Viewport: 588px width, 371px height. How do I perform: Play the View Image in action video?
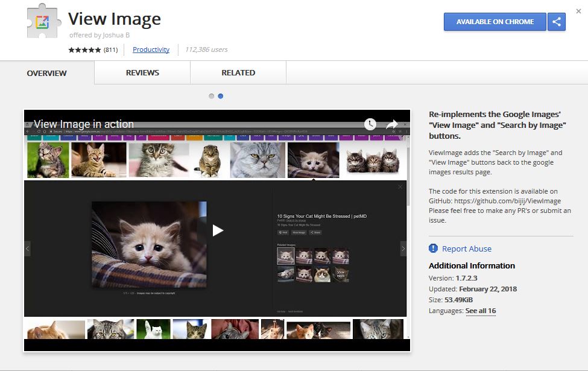[217, 229]
